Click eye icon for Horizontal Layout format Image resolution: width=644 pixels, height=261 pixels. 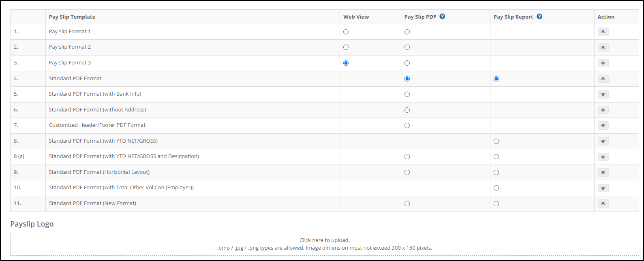[x=603, y=172]
